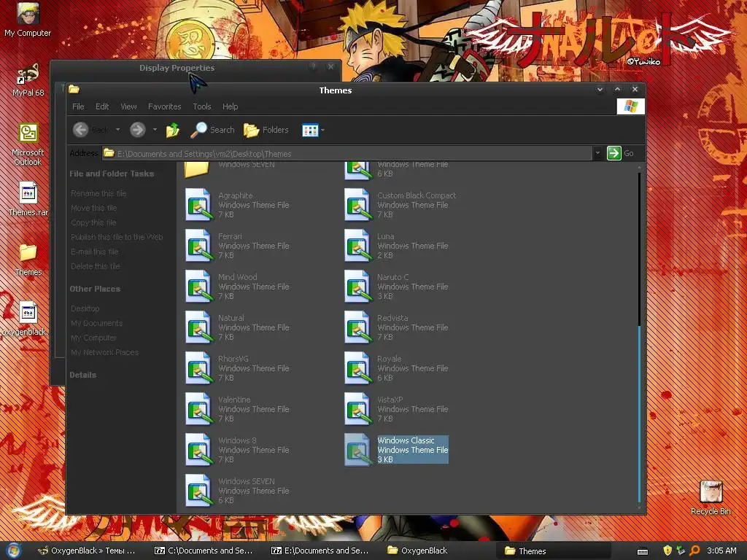Collapse the Other Places section
Image resolution: width=747 pixels, height=560 pixels.
95,289
